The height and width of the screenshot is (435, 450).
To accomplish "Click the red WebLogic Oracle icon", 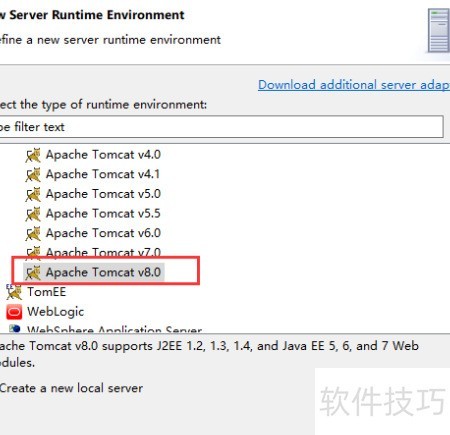I will point(14,312).
